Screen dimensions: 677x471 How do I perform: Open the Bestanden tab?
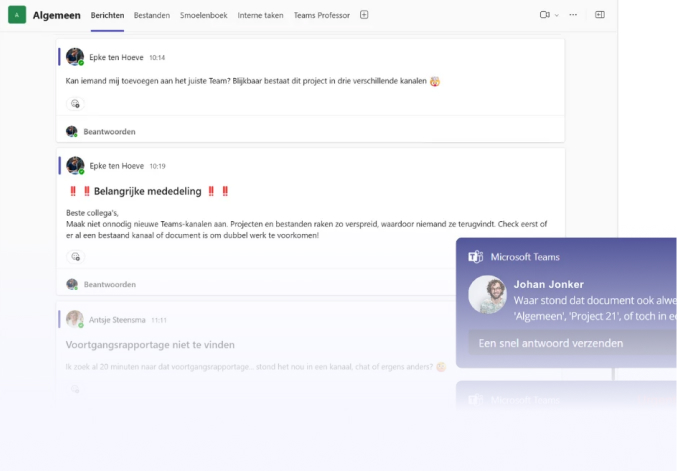(x=152, y=15)
